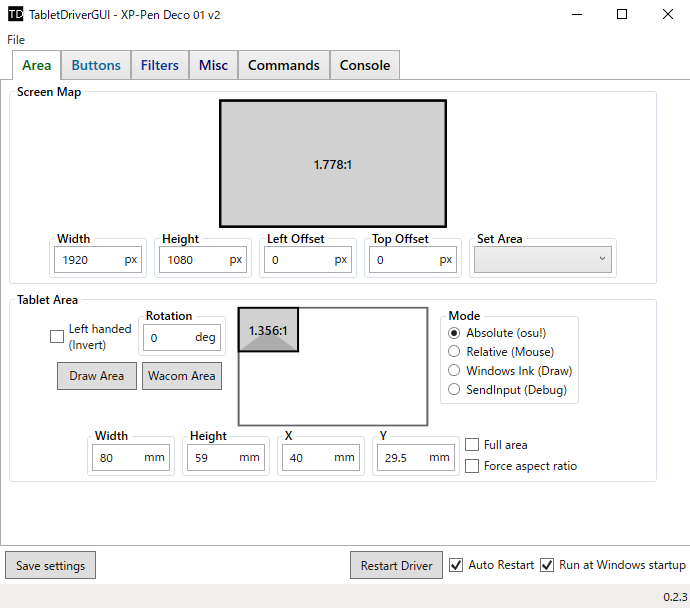
Task: Click the Save settings button
Action: click(x=50, y=565)
